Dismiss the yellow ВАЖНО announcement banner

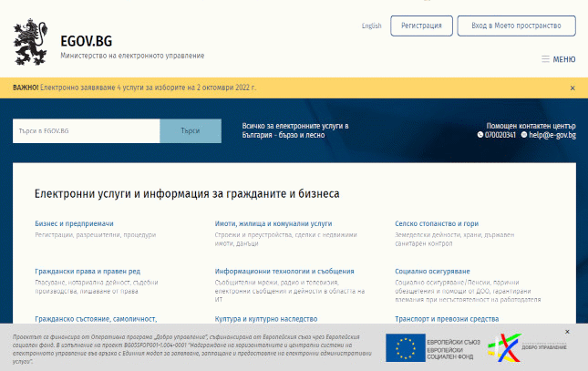[x=573, y=88]
